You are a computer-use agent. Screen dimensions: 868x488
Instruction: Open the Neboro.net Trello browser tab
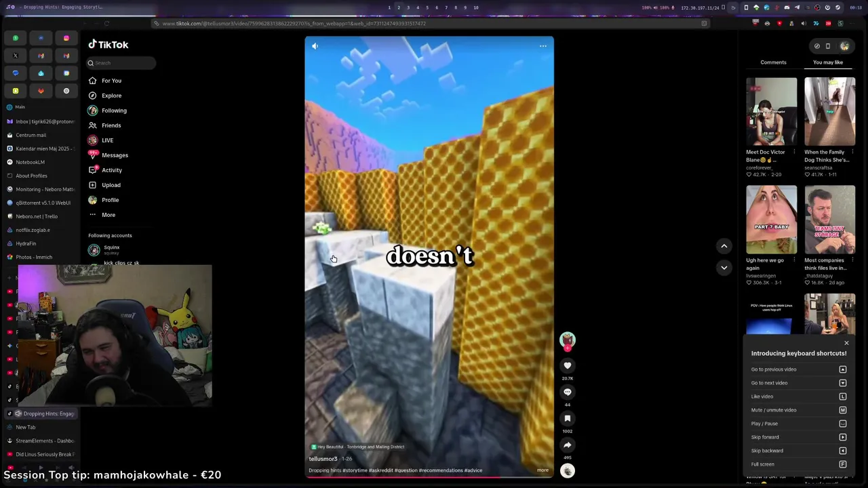[x=41, y=216]
